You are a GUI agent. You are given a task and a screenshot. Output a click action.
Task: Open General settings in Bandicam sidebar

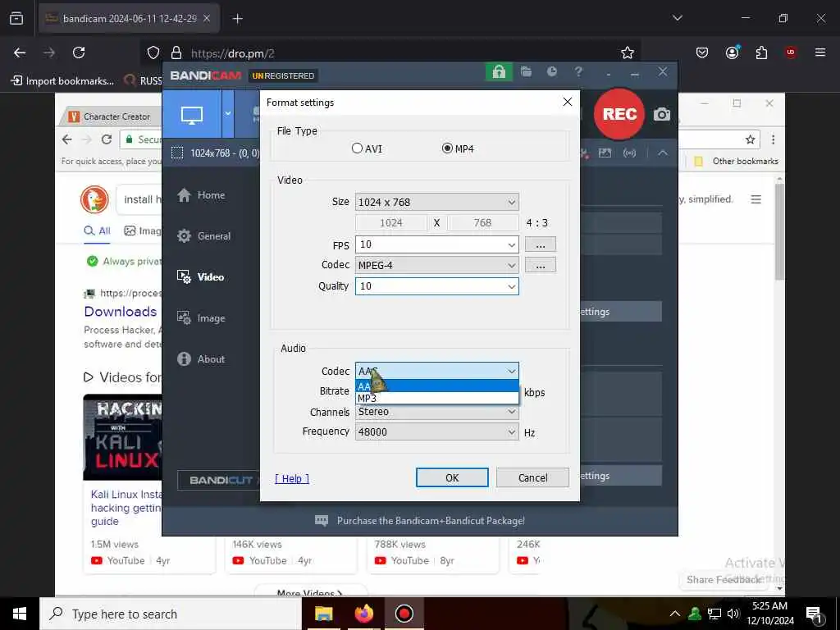(203, 235)
